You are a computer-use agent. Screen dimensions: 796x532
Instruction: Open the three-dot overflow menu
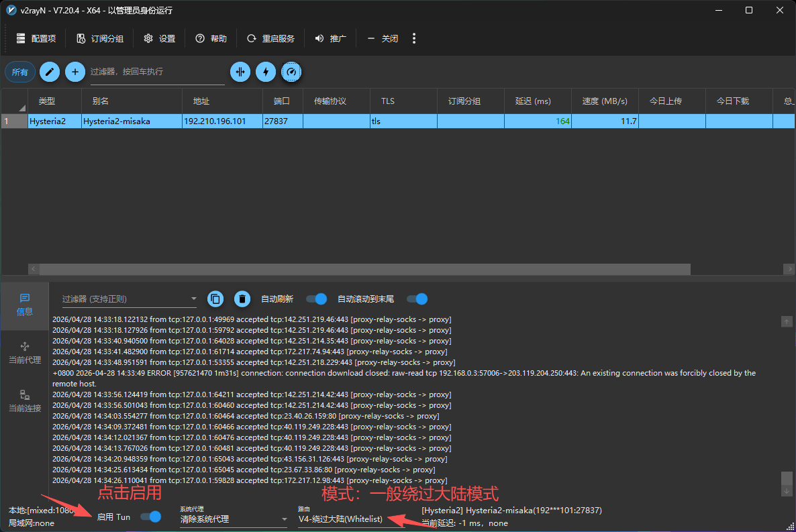pos(413,39)
